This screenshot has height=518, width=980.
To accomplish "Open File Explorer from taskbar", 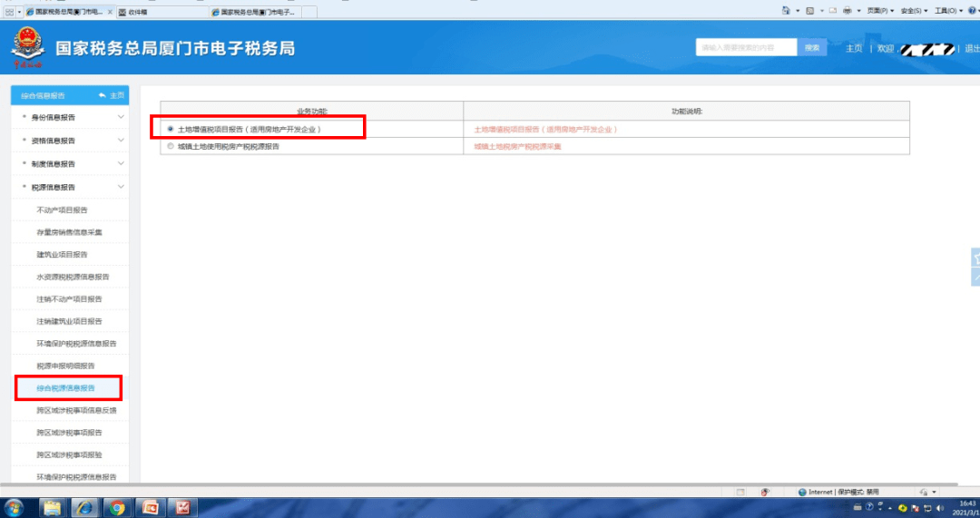I will [54, 507].
